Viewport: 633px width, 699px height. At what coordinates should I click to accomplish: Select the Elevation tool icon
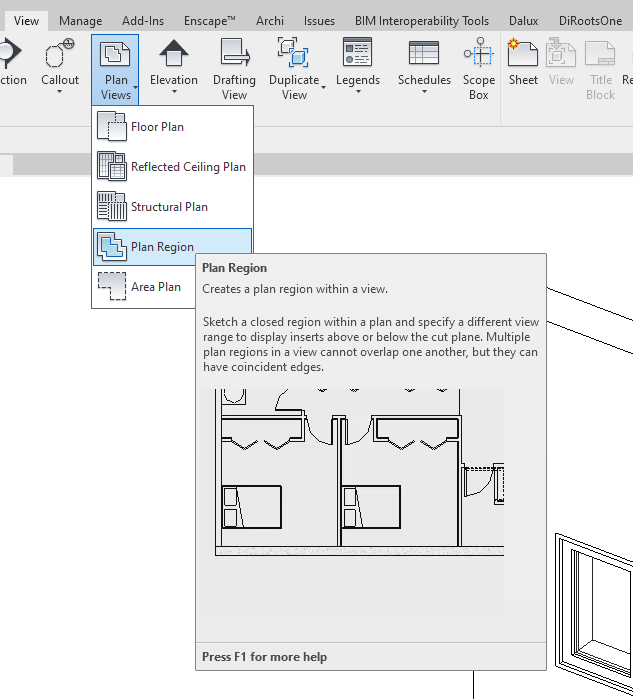[x=174, y=53]
